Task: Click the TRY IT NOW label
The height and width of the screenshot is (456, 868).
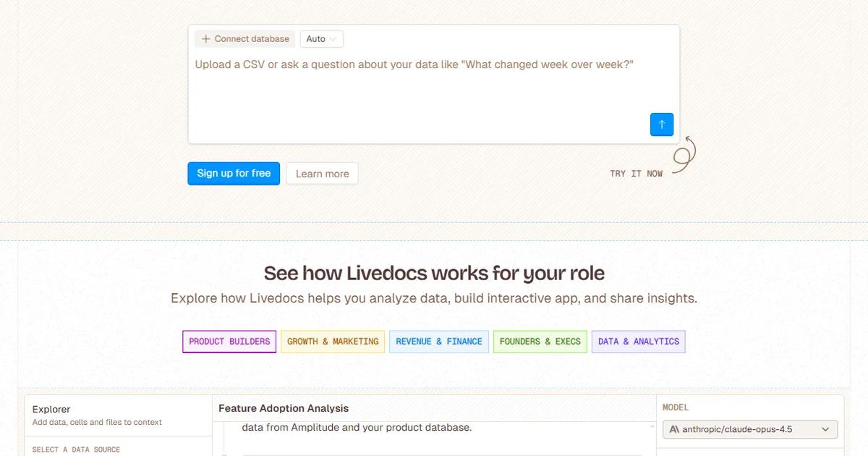Action: [636, 173]
